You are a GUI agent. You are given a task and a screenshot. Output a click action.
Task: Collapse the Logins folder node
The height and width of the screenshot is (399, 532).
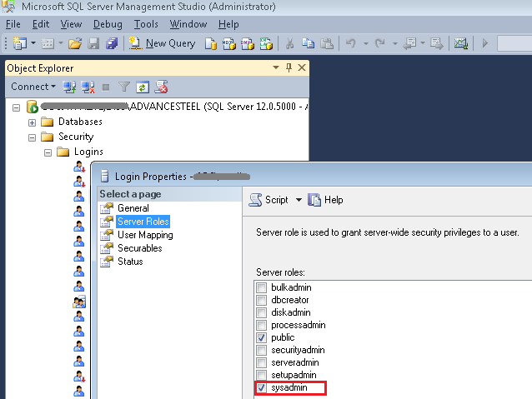tap(48, 152)
